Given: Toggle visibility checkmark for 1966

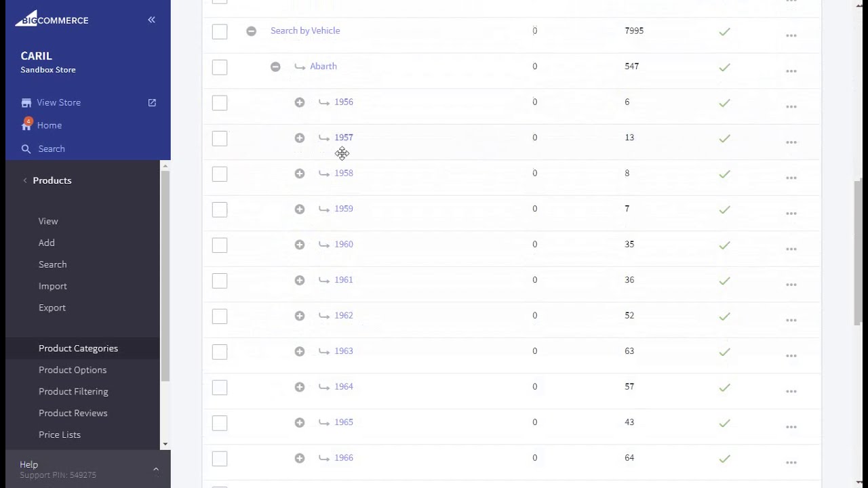Looking at the screenshot, I should pyautogui.click(x=724, y=459).
